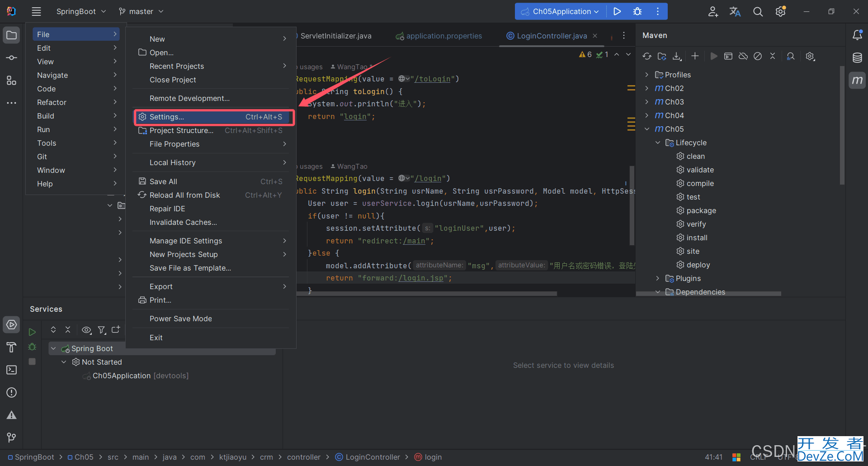
Task: Click the 41:41 cursor position indicator
Action: coord(714,457)
